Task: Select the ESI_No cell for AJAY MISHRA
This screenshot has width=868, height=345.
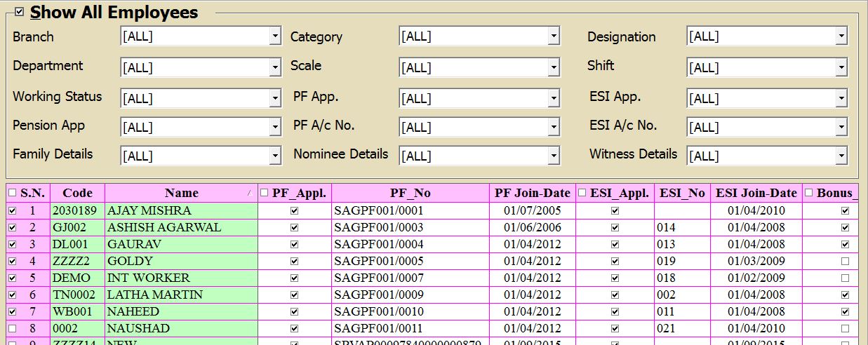Action: (681, 210)
